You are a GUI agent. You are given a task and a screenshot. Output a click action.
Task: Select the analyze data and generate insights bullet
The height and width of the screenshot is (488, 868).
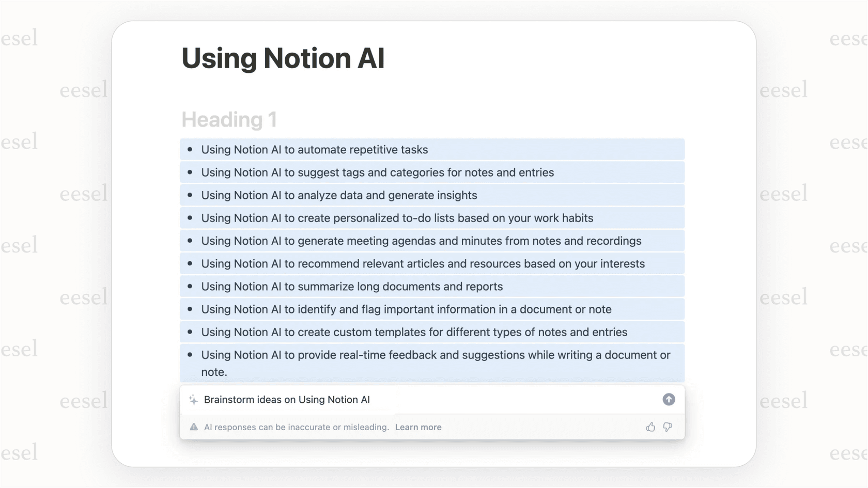click(339, 195)
